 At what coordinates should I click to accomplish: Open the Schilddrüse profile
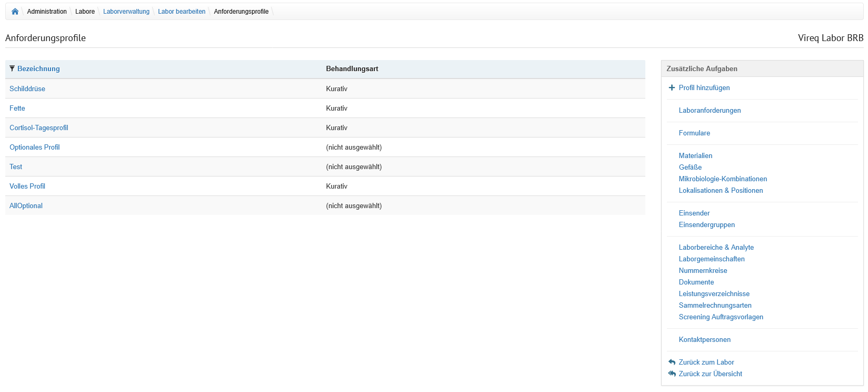point(27,89)
